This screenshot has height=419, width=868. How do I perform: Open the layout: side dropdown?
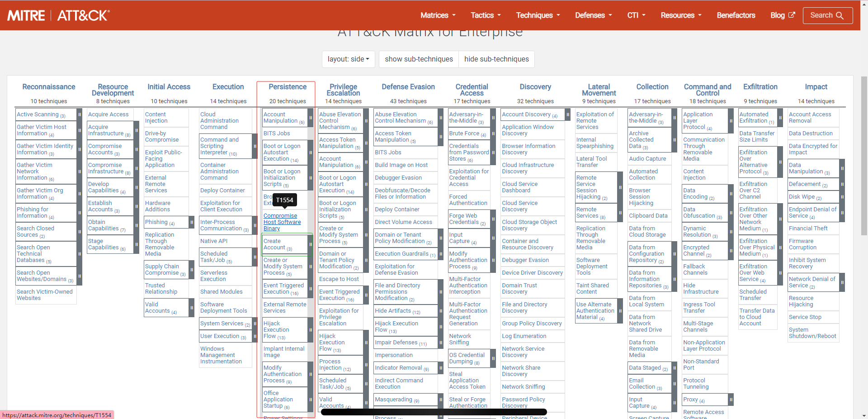pyautogui.click(x=348, y=59)
